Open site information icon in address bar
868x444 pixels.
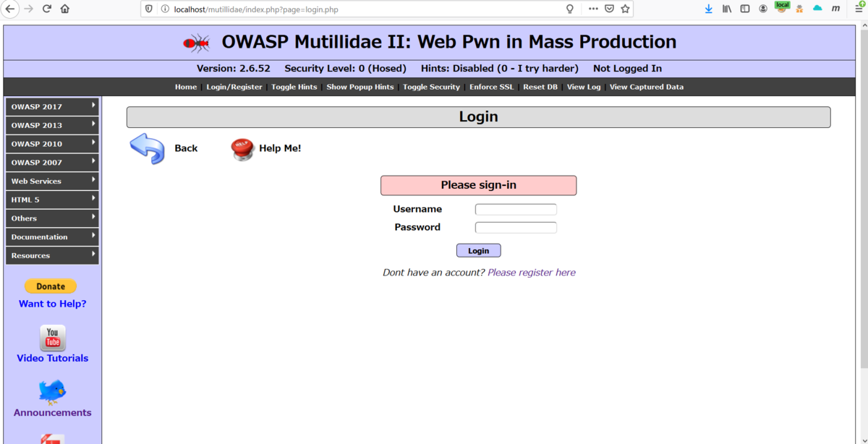pos(164,9)
